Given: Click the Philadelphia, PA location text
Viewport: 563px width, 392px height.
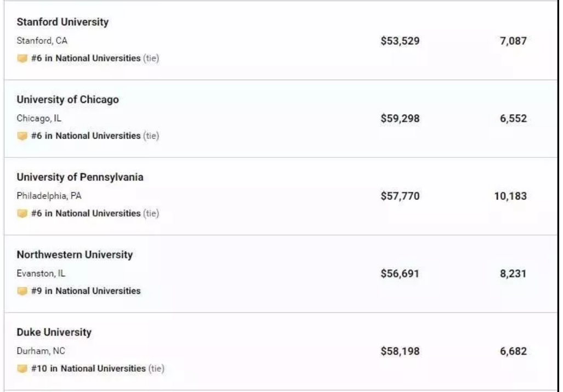Looking at the screenshot, I should point(49,196).
